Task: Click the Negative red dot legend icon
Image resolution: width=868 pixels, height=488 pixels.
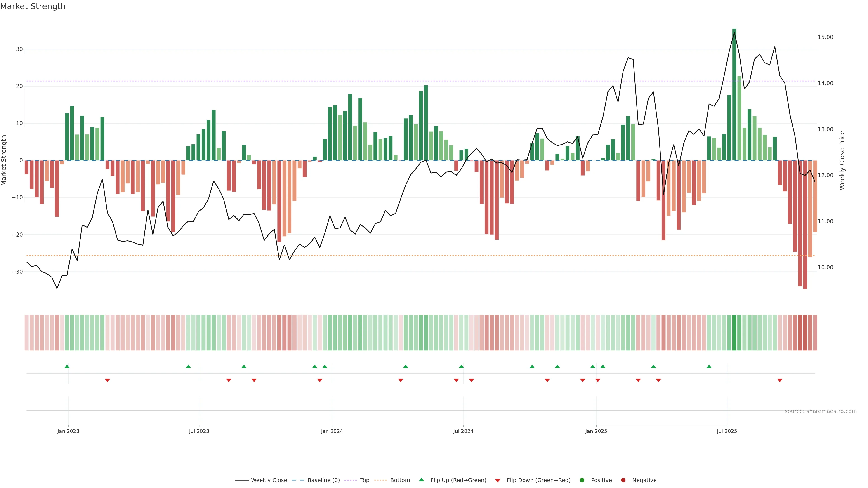Action: point(623,480)
